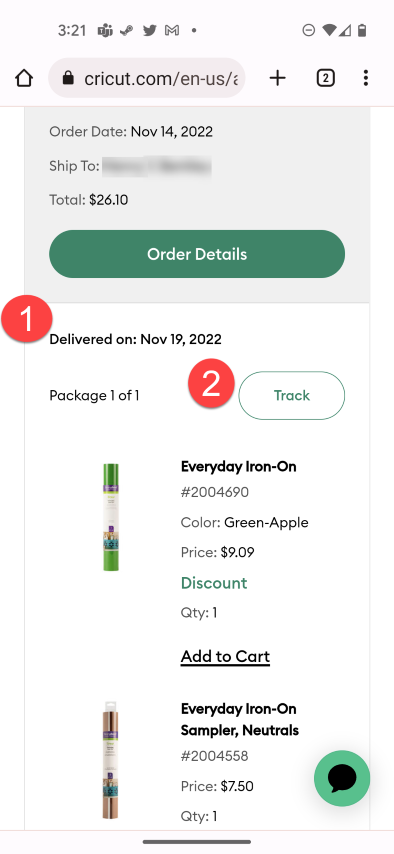Open the green chat bubble
This screenshot has width=394, height=854.
tap(342, 778)
